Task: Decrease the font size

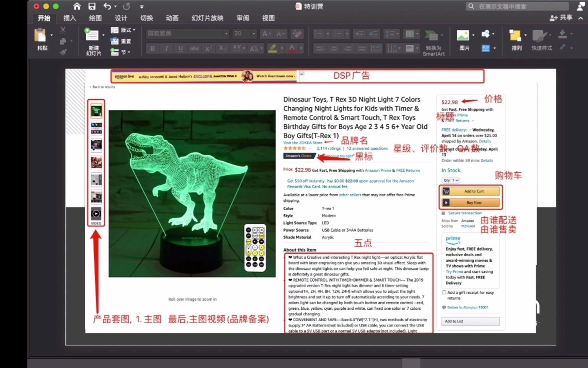Action: (x=280, y=34)
